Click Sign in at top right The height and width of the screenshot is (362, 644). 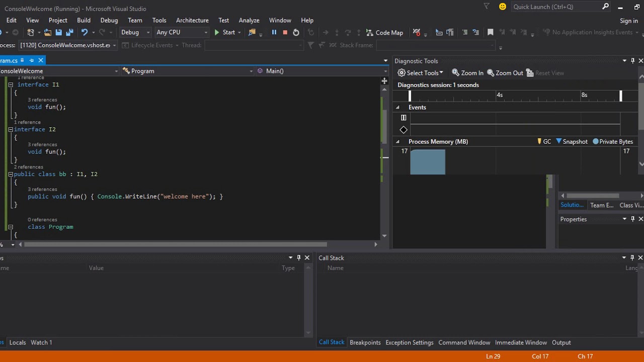point(629,21)
